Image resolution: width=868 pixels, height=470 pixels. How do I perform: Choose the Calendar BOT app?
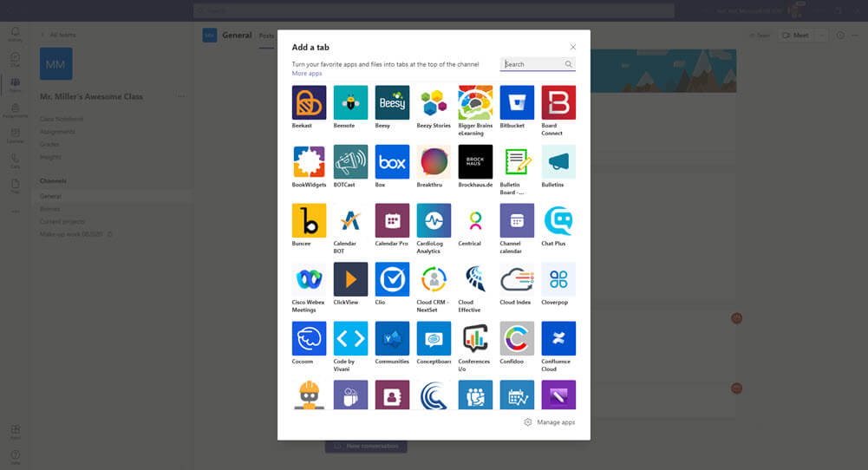point(350,220)
